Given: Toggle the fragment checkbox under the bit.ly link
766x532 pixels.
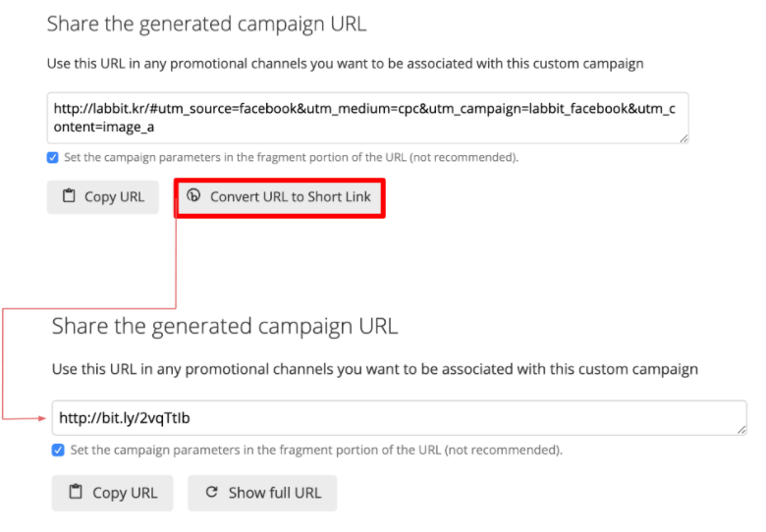Looking at the screenshot, I should 58,451.
